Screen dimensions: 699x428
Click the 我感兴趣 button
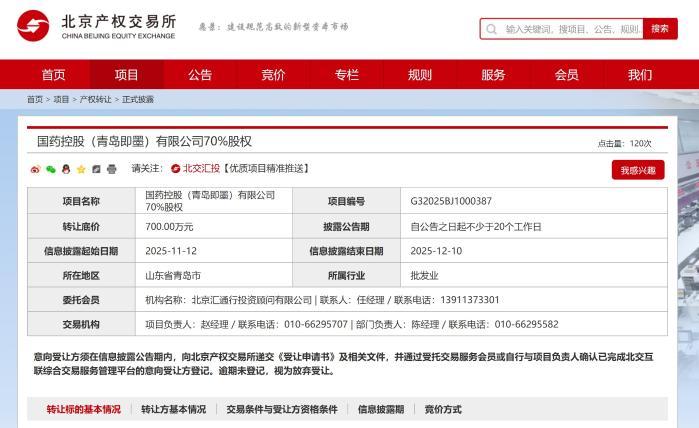tap(637, 170)
